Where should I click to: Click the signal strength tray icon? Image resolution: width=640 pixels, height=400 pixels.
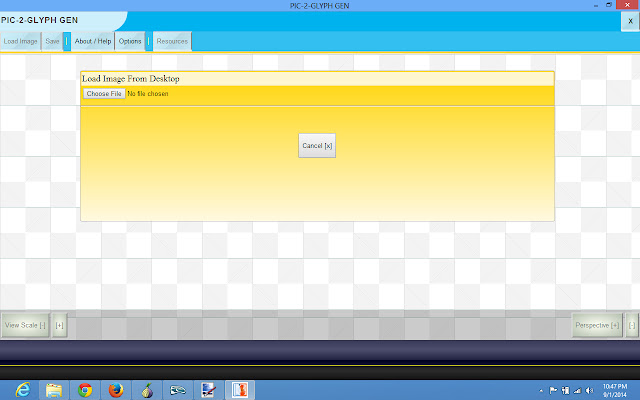coord(577,391)
